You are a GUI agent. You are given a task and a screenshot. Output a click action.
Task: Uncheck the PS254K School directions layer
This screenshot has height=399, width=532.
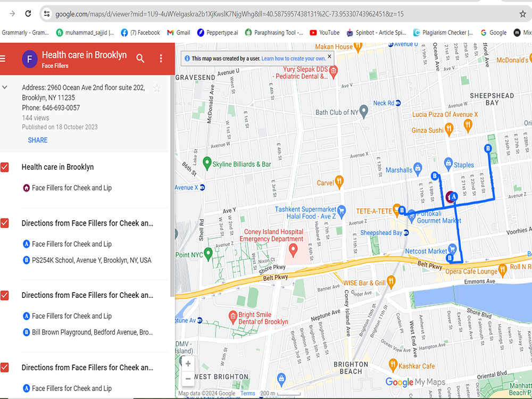click(x=5, y=223)
